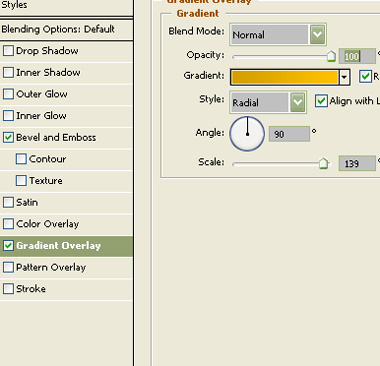Tick the Outer Glow checkbox
Viewport: 380px width, 366px height.
[x=8, y=94]
